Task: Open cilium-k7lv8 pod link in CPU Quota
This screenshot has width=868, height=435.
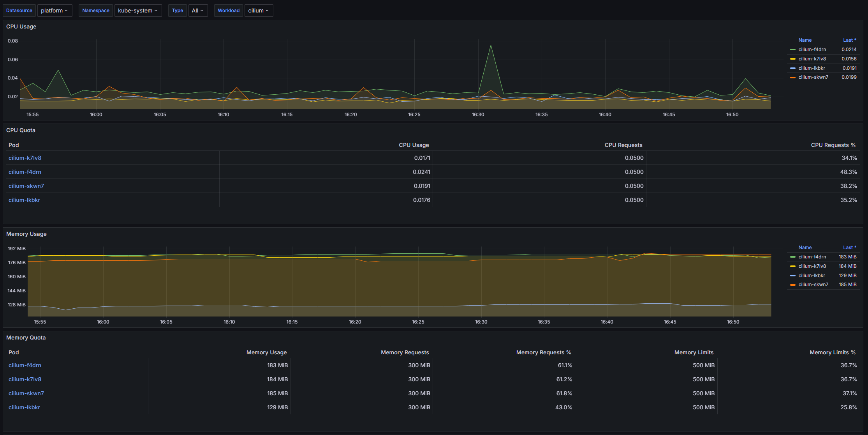Action: click(x=25, y=158)
